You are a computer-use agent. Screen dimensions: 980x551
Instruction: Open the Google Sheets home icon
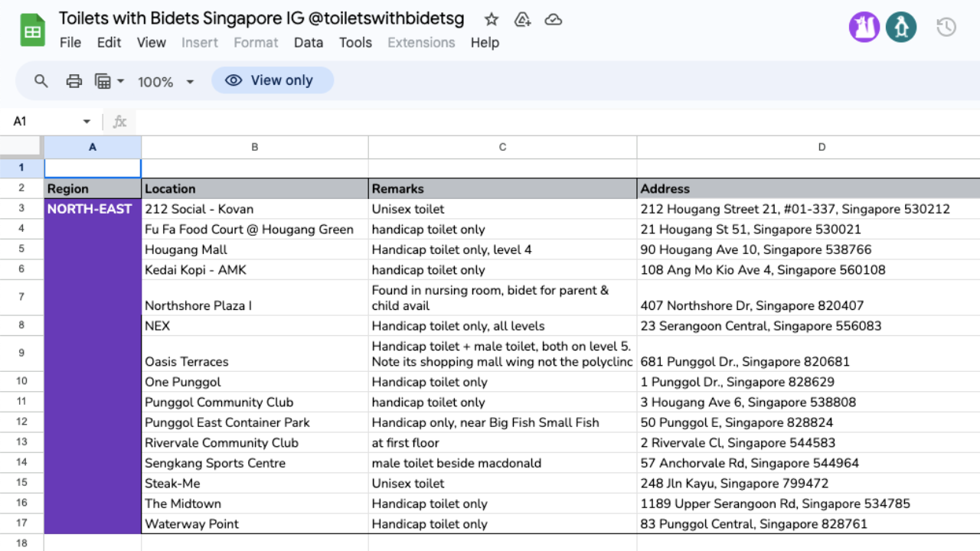tap(33, 31)
